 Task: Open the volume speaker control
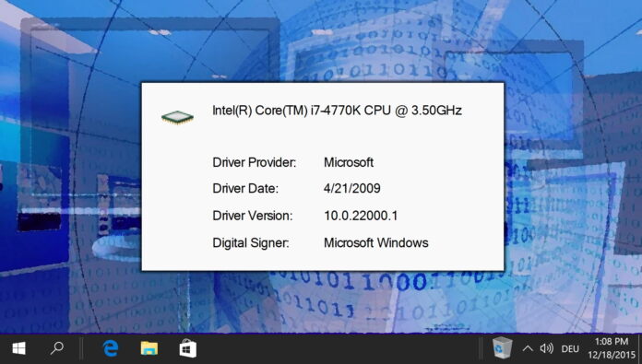pos(547,348)
